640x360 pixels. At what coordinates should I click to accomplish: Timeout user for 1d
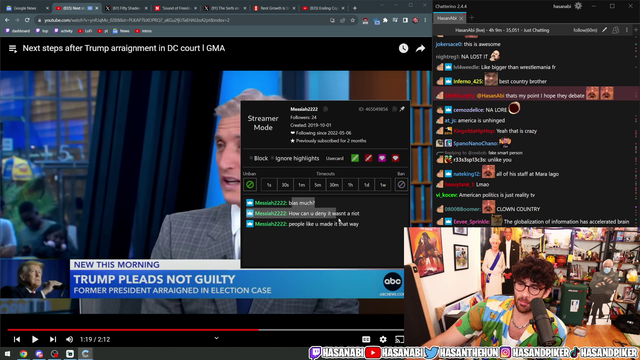(367, 185)
